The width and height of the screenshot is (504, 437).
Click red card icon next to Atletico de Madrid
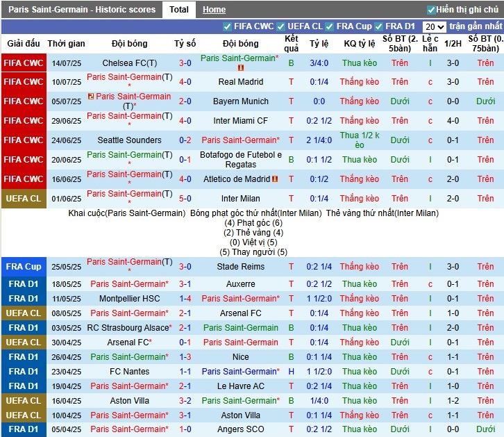(275, 179)
